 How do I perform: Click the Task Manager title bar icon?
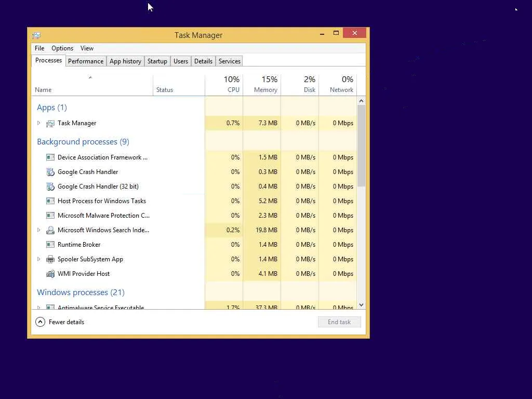36,35
